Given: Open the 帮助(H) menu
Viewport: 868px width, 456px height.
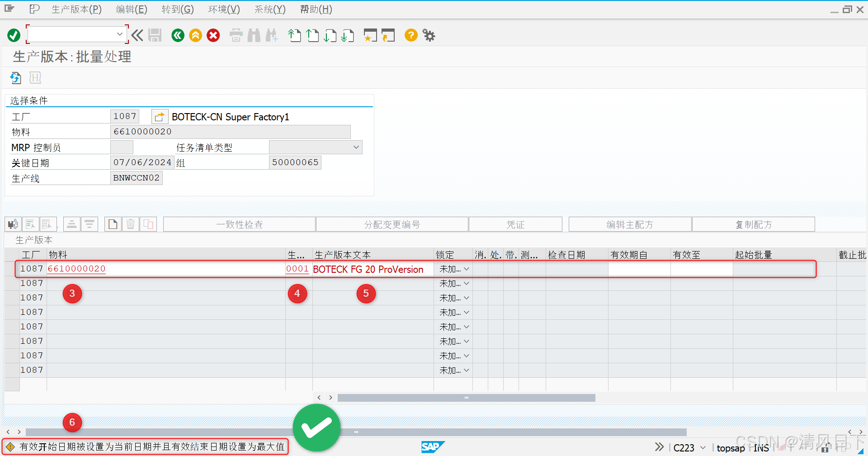Looking at the screenshot, I should pyautogui.click(x=316, y=9).
